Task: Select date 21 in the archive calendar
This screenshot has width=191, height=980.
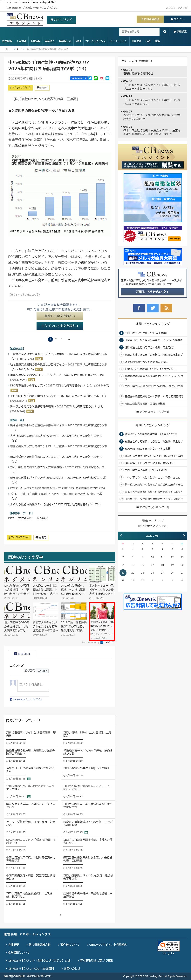Action: point(123,572)
